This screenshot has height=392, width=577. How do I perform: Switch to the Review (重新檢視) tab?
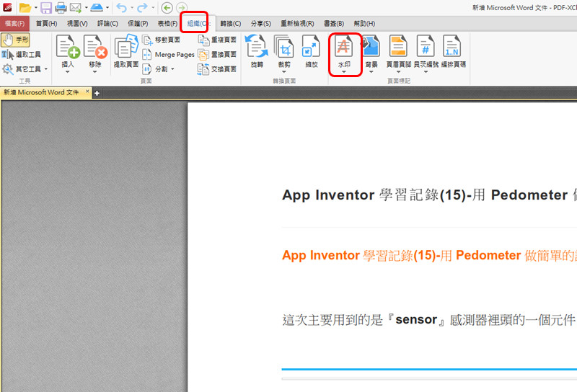297,24
